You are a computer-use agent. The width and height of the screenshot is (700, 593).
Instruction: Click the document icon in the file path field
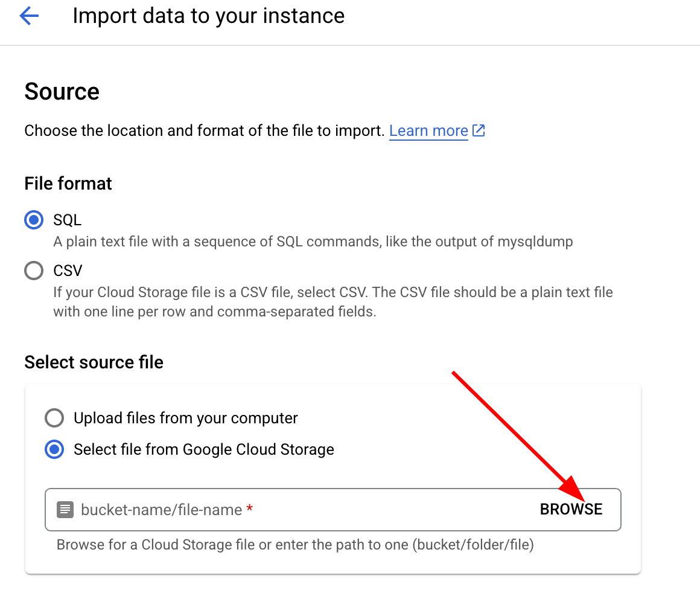tap(65, 509)
